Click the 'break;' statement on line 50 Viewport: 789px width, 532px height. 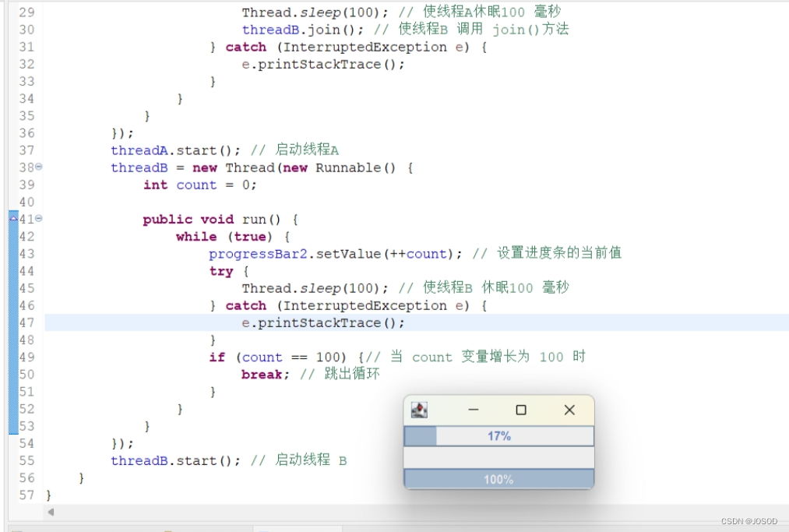[265, 375]
